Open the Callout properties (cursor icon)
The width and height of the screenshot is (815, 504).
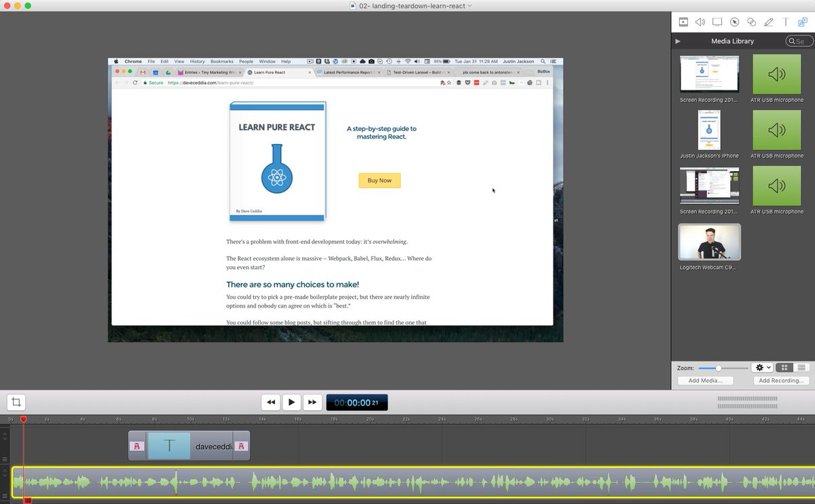coord(734,22)
